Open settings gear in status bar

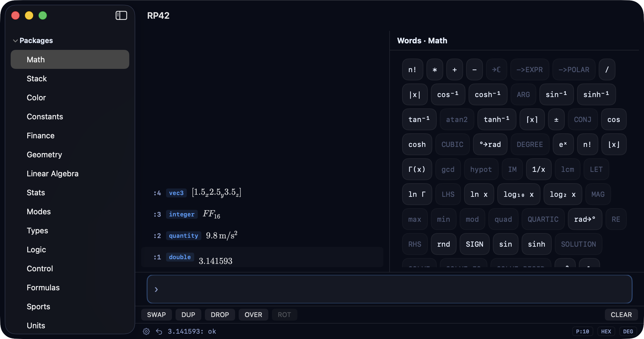(146, 331)
